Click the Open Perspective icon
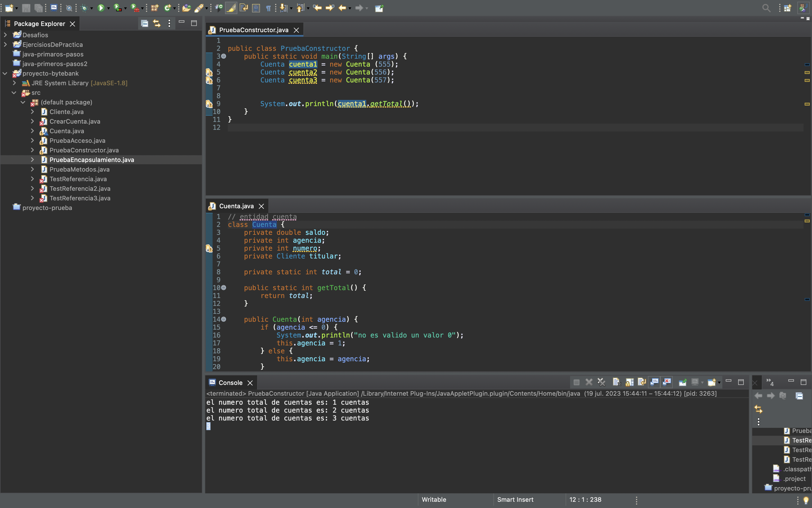 click(x=787, y=8)
